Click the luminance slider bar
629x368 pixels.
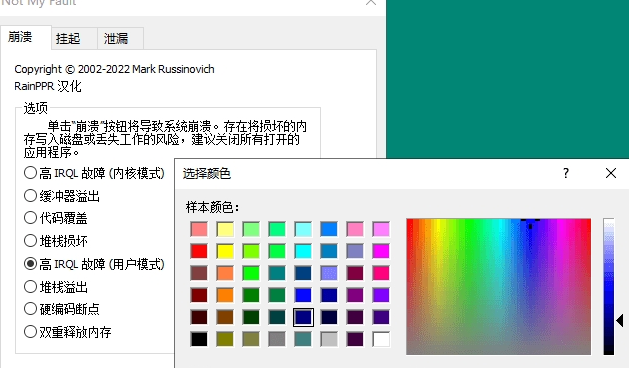point(609,287)
